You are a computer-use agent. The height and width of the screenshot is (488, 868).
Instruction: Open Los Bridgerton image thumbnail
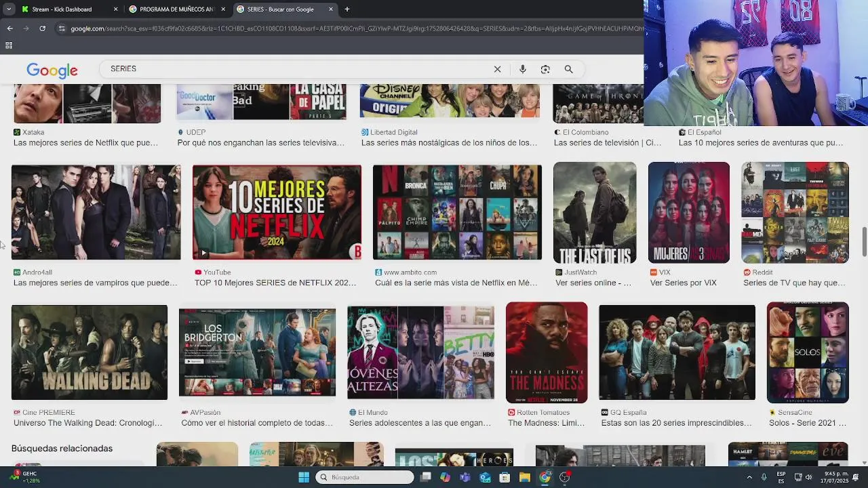point(257,352)
